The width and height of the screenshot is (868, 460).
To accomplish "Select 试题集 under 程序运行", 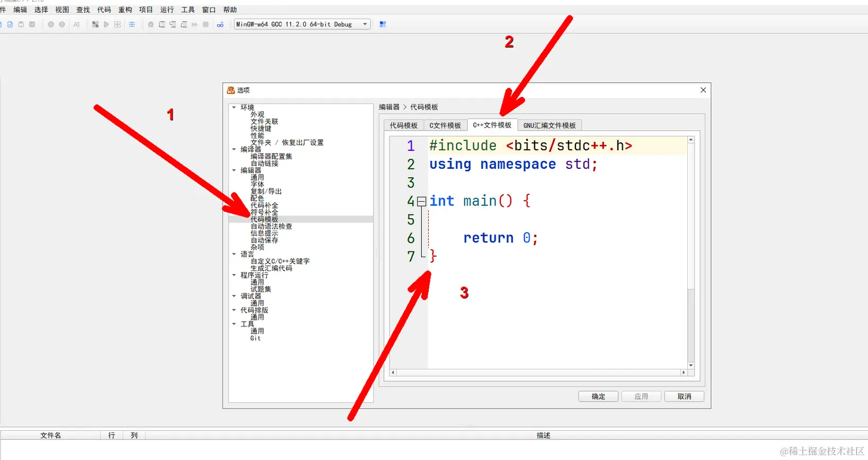I will [261, 289].
